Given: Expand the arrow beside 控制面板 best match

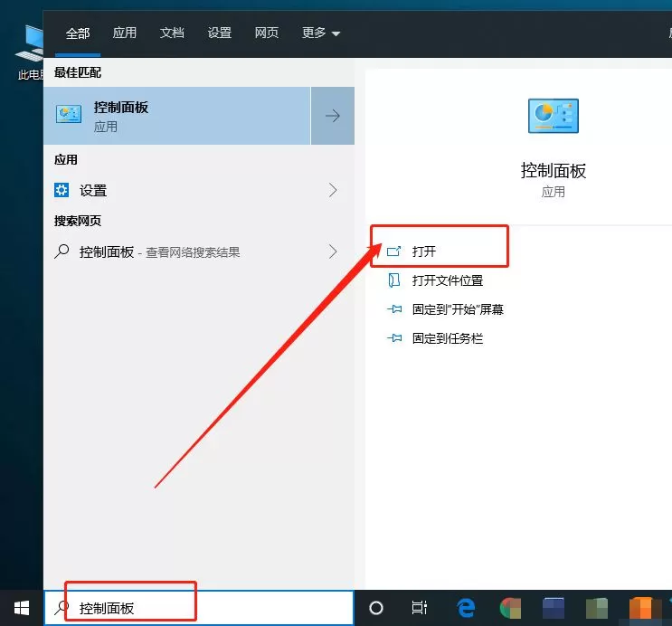Looking at the screenshot, I should coord(333,116).
